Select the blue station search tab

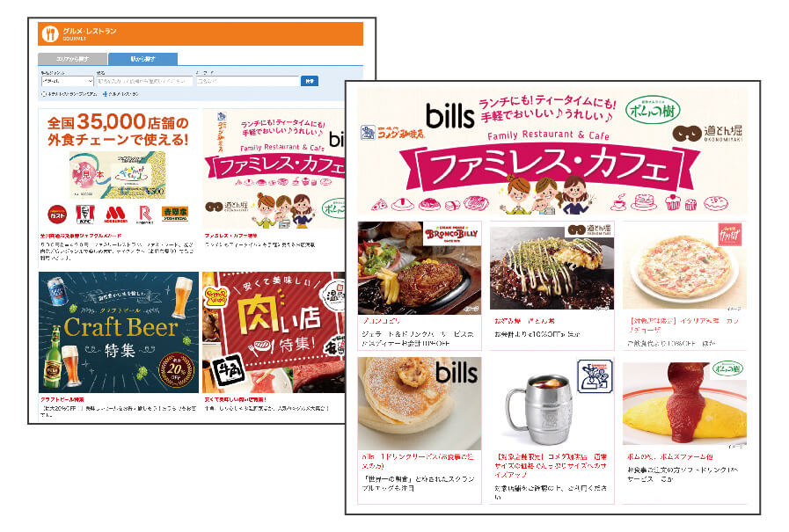pyautogui.click(x=142, y=59)
